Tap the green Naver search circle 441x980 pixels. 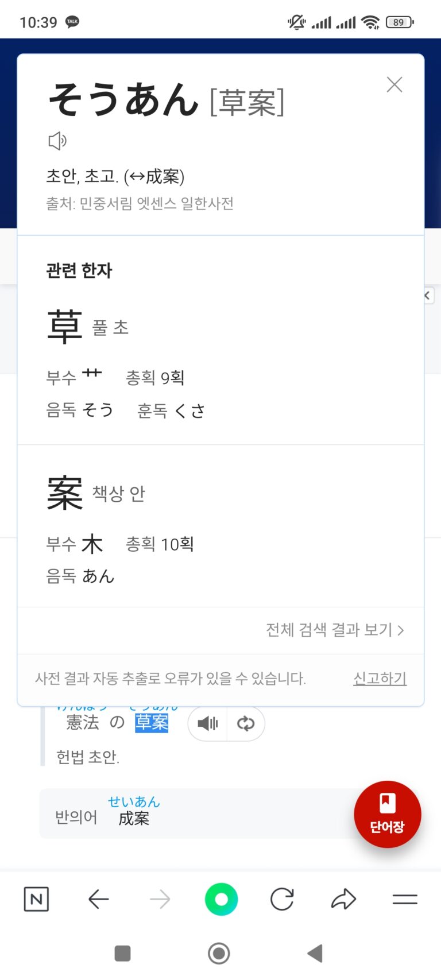[221, 899]
